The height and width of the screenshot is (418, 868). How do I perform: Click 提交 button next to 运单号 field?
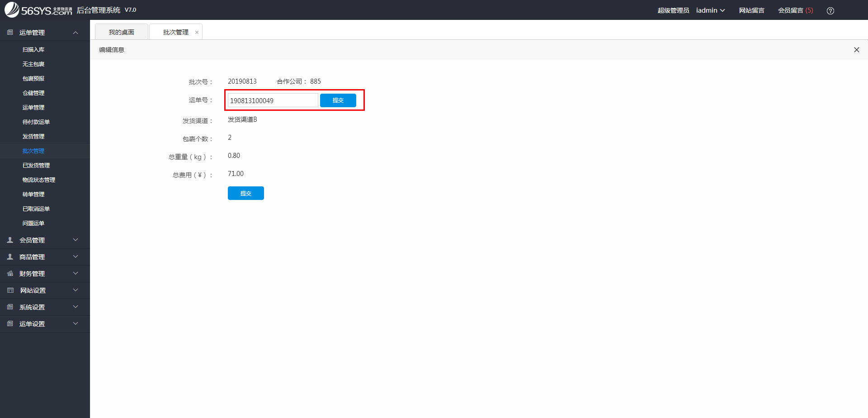pyautogui.click(x=338, y=100)
